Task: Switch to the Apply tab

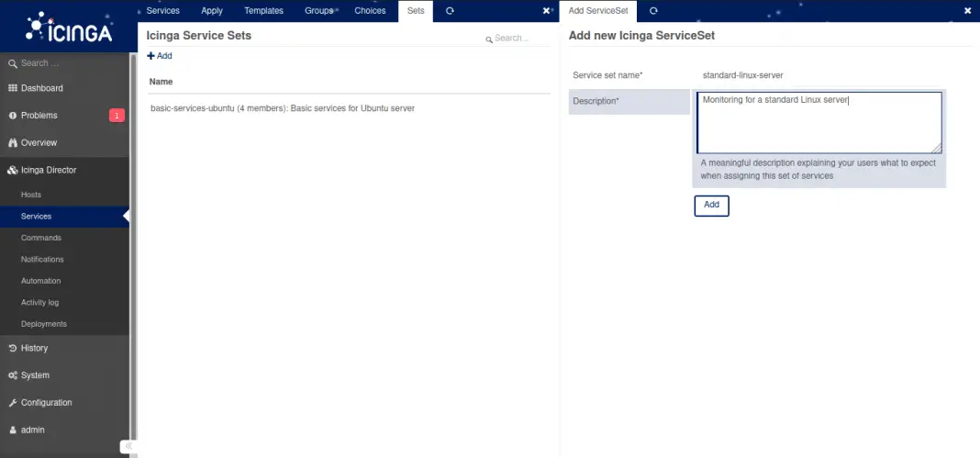Action: coord(212,11)
